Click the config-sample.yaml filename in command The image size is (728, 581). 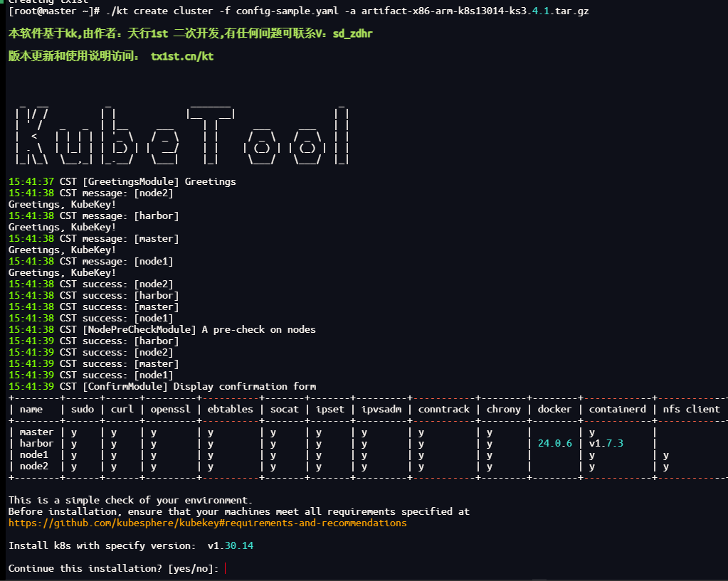[x=287, y=11]
